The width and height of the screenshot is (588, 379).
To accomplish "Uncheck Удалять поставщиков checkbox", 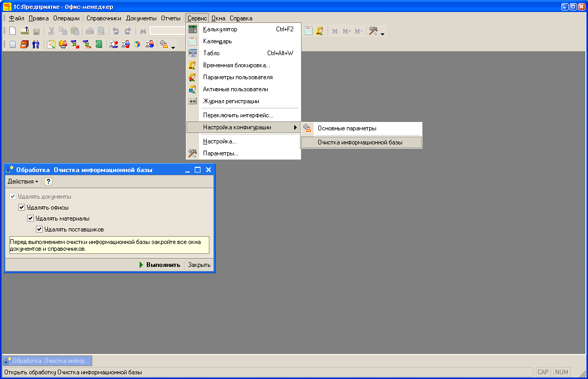I will coord(40,229).
